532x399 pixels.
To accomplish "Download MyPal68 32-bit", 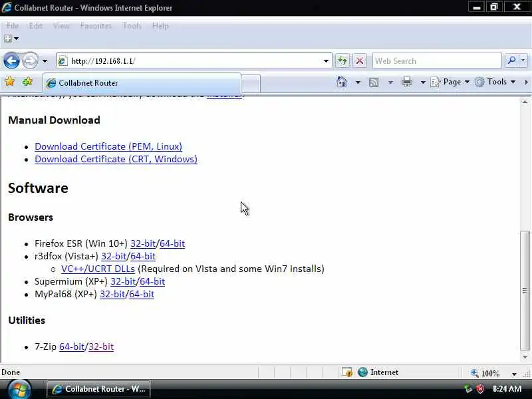I will [112, 294].
